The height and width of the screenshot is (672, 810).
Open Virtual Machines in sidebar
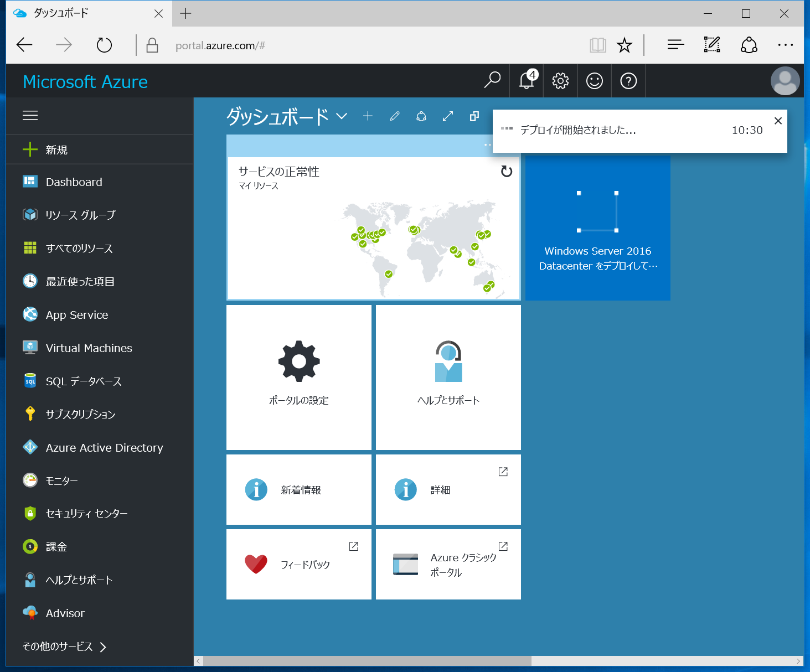coord(100,348)
